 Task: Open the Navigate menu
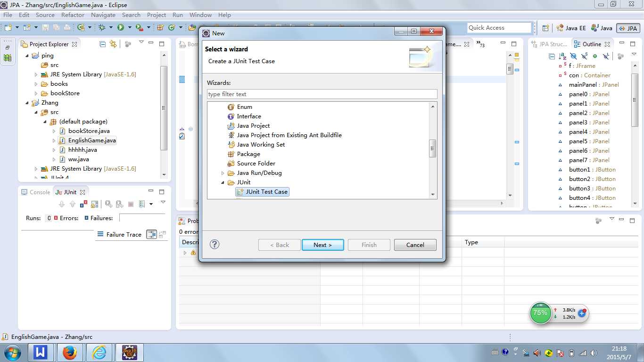[103, 15]
